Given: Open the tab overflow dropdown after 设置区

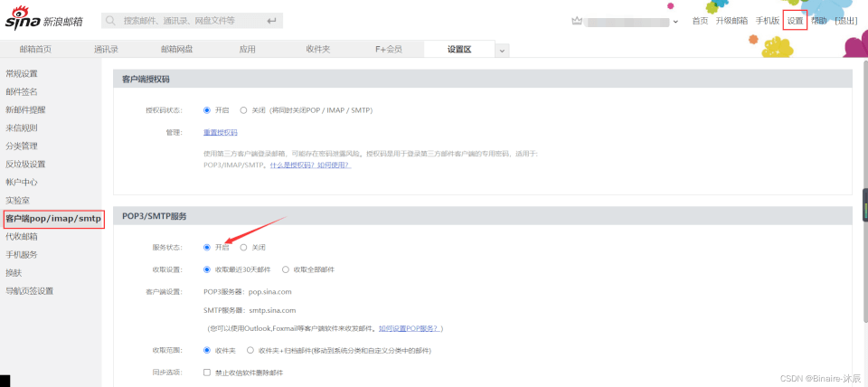Looking at the screenshot, I should click(503, 50).
